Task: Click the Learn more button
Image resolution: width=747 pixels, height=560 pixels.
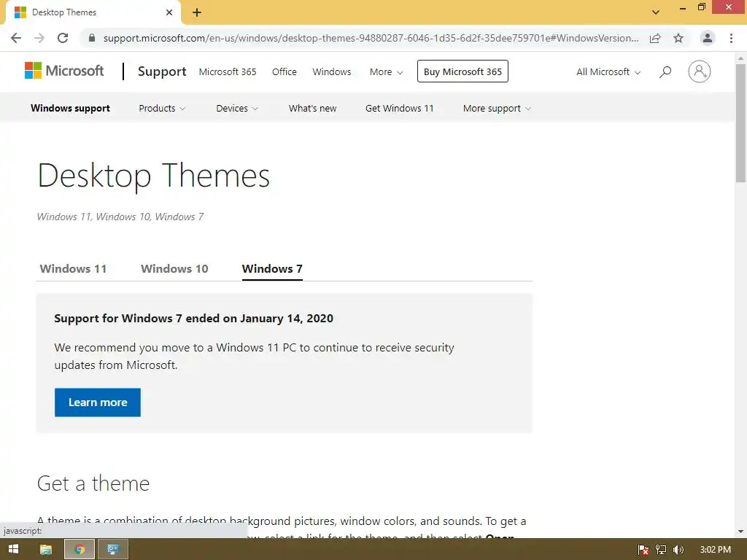Action: point(98,402)
